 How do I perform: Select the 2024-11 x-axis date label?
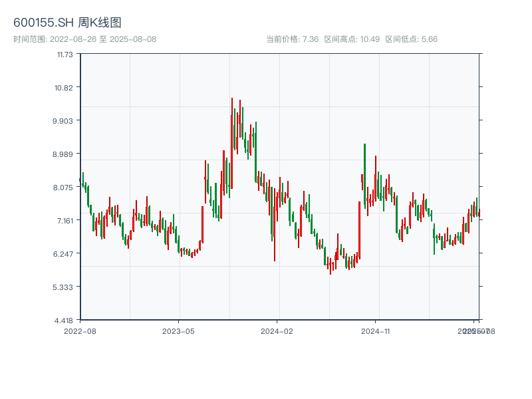(x=376, y=331)
